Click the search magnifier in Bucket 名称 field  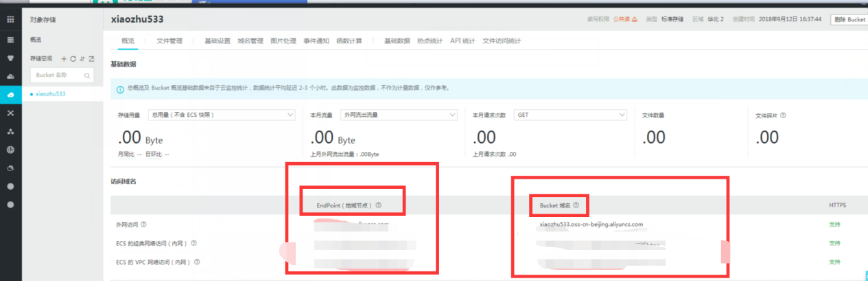(87, 76)
